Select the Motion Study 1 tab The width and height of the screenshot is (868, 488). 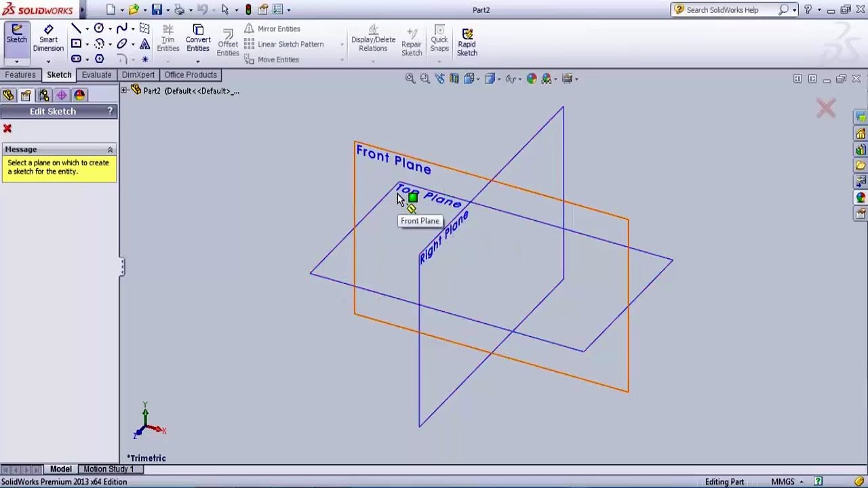point(108,469)
